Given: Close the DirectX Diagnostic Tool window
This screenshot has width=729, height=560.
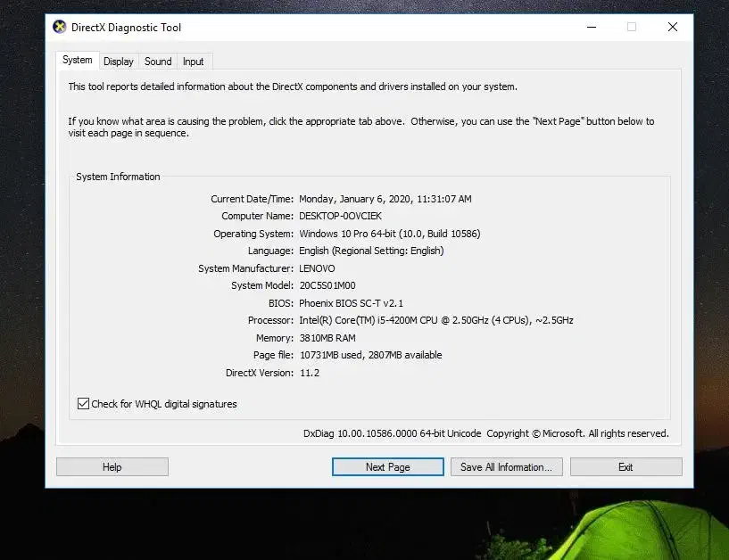Looking at the screenshot, I should [673, 28].
